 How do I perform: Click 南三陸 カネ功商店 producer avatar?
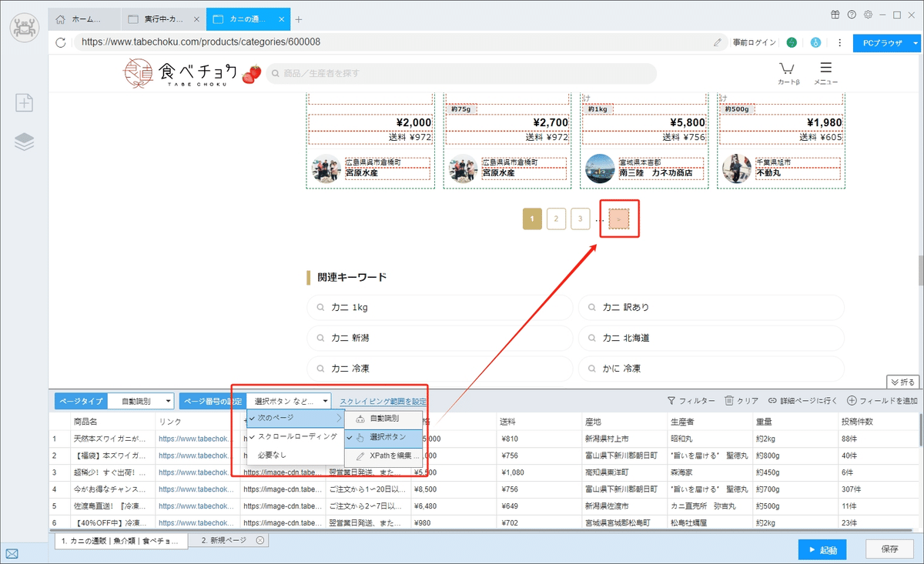(601, 169)
